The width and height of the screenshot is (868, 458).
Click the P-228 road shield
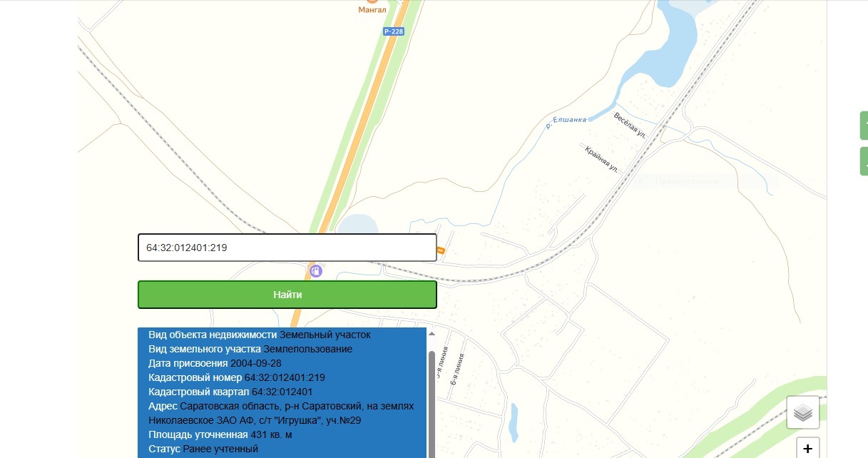(x=394, y=31)
